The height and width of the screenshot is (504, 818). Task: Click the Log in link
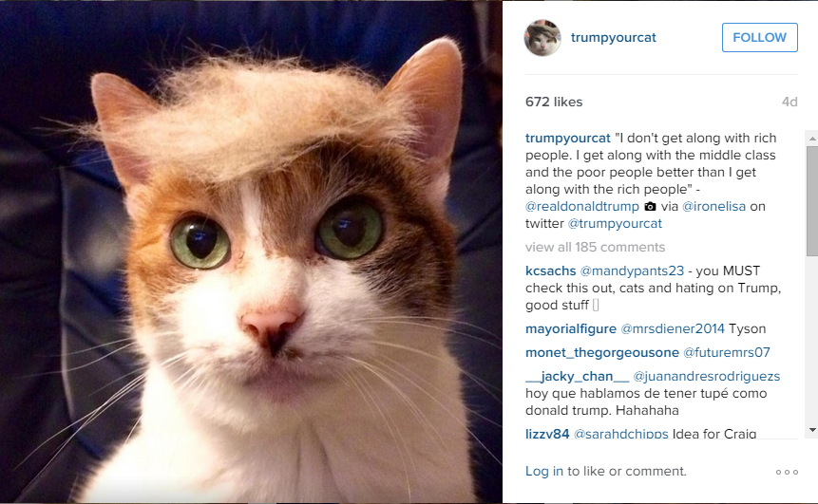click(x=544, y=471)
